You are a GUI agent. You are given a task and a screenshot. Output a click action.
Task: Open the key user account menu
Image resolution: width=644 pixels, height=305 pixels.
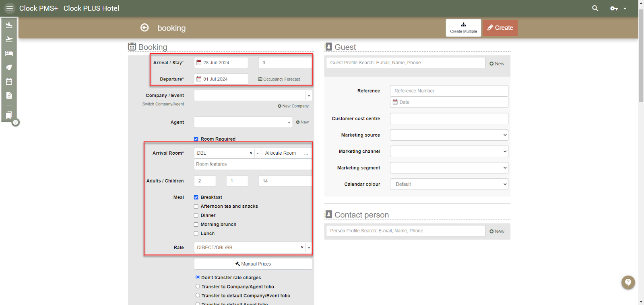(618, 8)
